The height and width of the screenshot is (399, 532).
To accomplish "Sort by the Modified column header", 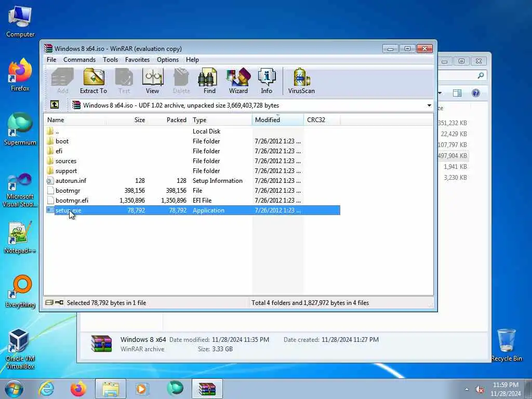I will [278, 120].
